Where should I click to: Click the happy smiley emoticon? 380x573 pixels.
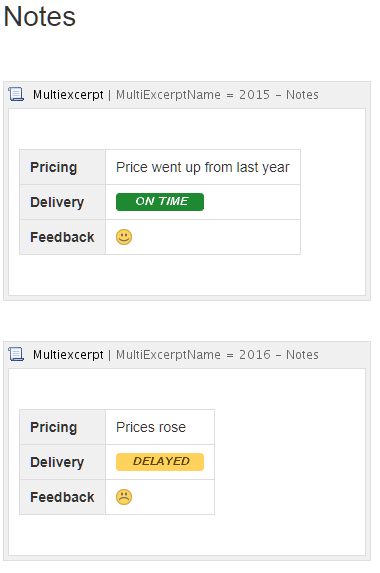click(x=124, y=237)
